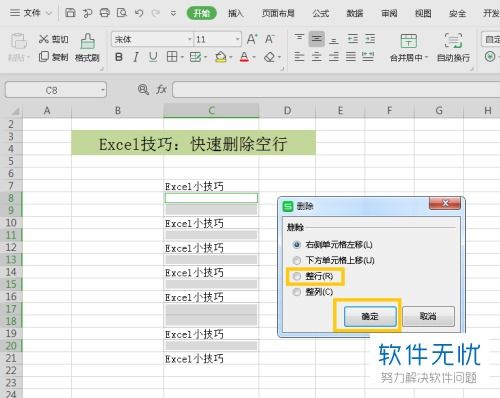Image resolution: width=500 pixels, height=398 pixels.
Task: Select column C header
Action: click(211, 111)
